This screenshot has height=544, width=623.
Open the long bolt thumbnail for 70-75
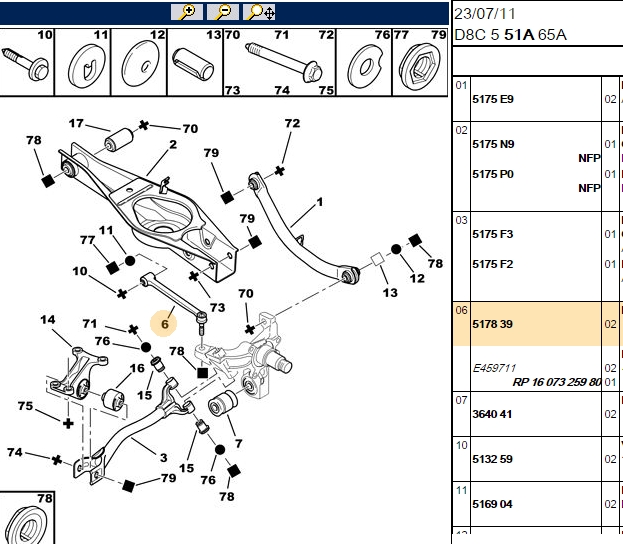click(280, 62)
